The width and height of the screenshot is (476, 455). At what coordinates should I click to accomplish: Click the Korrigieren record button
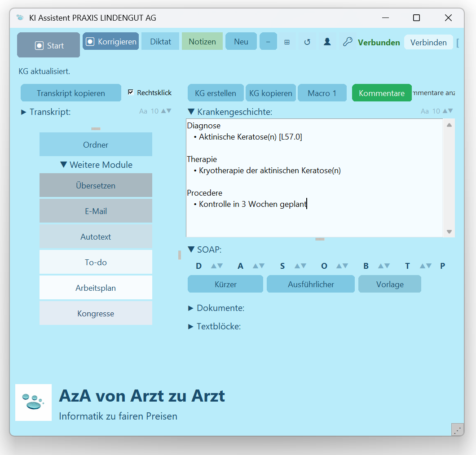(x=111, y=41)
